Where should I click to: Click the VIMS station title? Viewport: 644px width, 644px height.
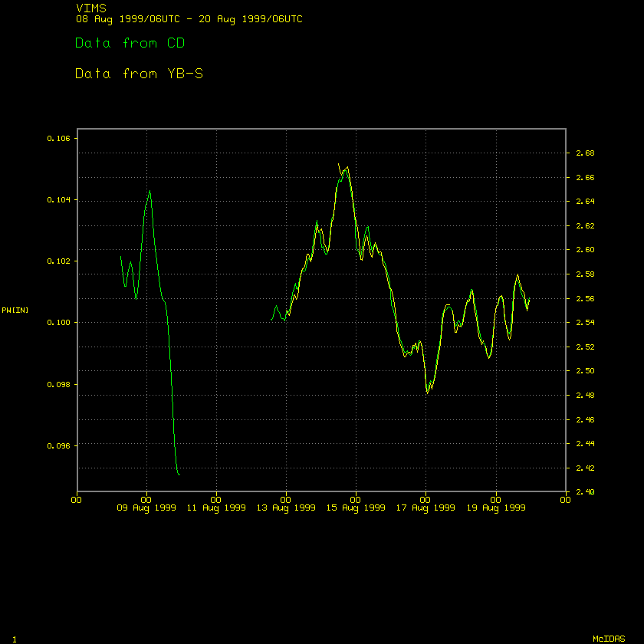90,8
